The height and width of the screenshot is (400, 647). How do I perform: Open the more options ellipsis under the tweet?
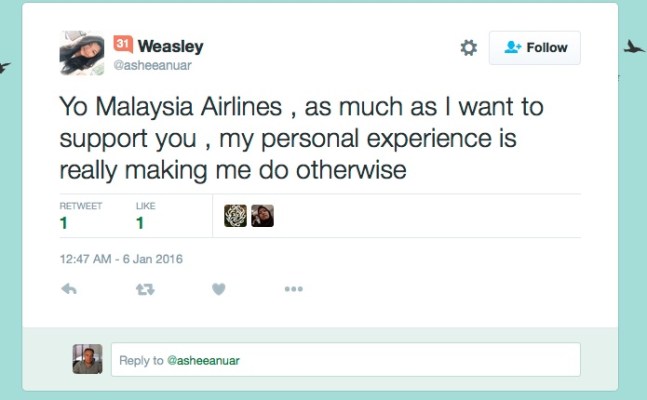click(293, 289)
